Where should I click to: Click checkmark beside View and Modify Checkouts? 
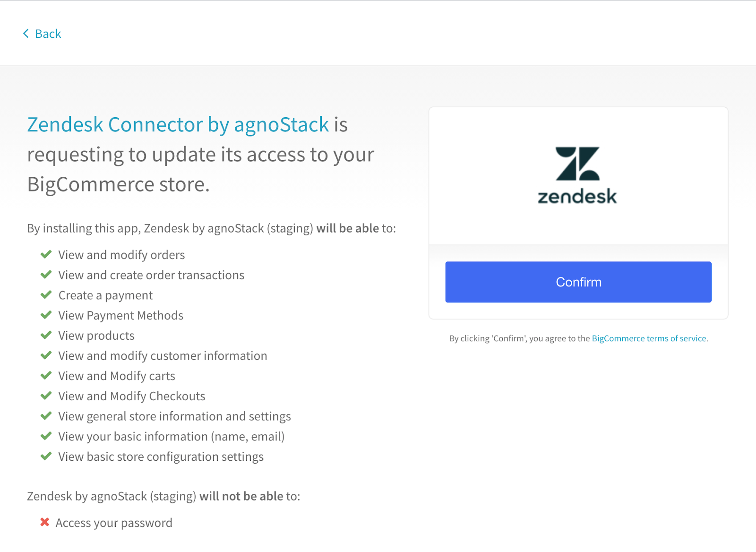(x=46, y=396)
